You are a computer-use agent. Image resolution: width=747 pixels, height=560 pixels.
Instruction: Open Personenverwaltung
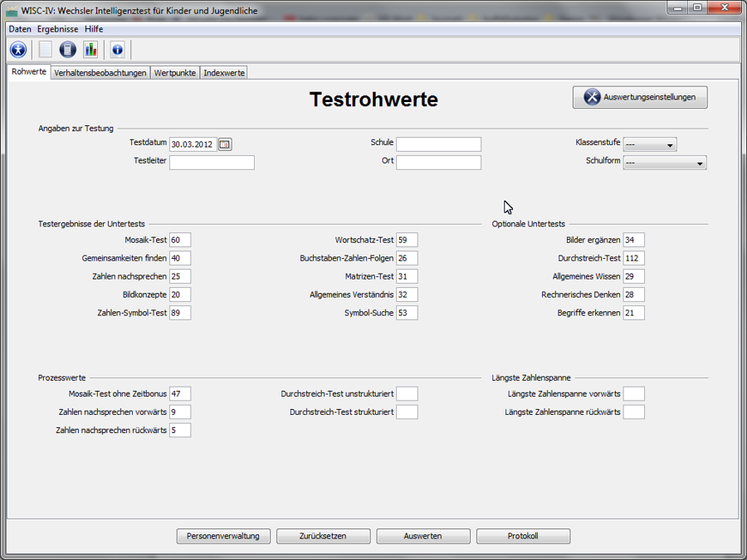(223, 536)
